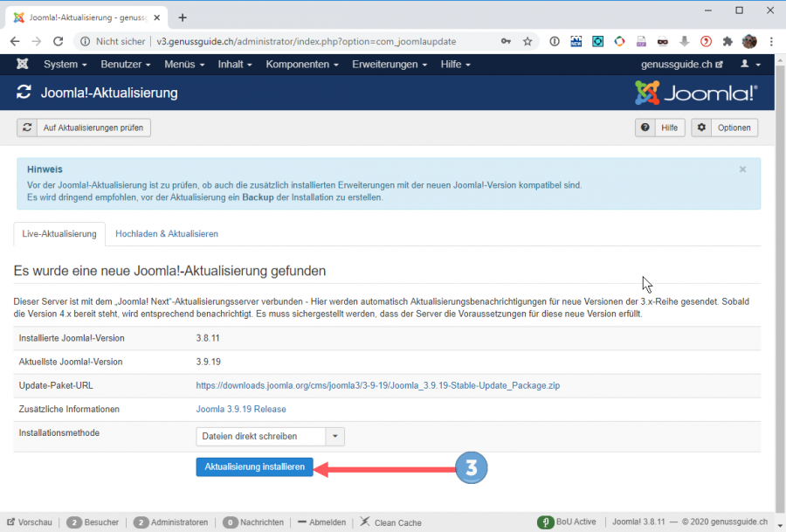Switch to the Live-Aktualisierung tab
Screen dimensions: 786x532
coord(59,233)
